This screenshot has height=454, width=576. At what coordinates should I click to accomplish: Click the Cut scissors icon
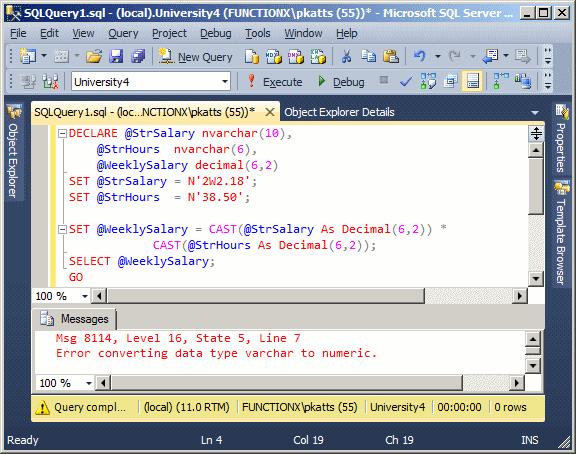click(x=346, y=57)
